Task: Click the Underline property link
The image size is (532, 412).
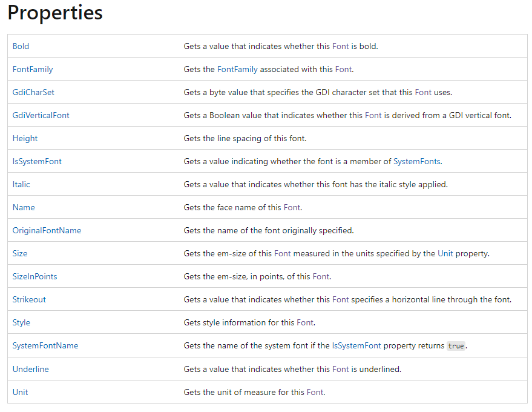Action: 30,368
